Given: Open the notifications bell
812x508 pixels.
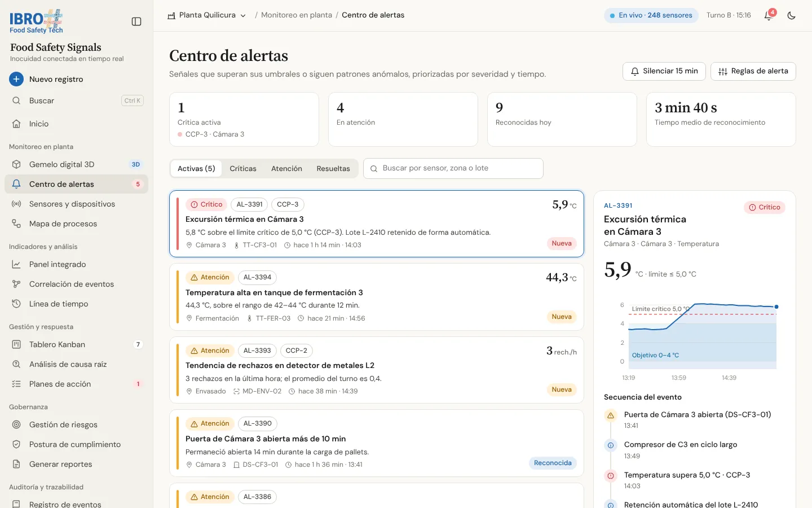Looking at the screenshot, I should pyautogui.click(x=769, y=15).
